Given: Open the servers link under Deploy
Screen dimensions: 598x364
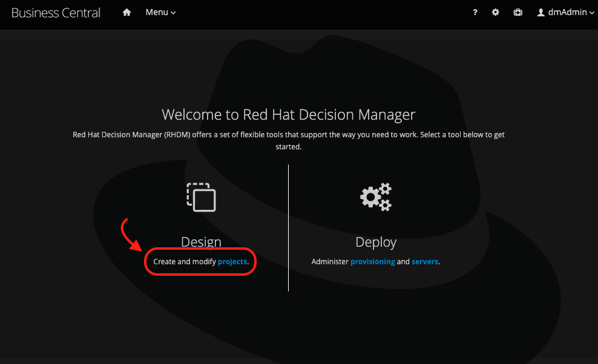Looking at the screenshot, I should click(x=425, y=262).
